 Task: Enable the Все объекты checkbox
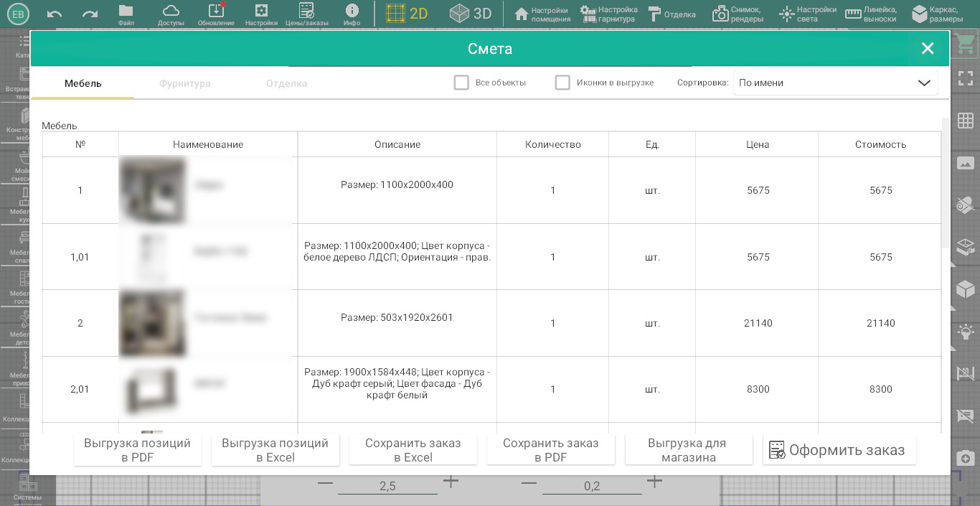[x=461, y=83]
